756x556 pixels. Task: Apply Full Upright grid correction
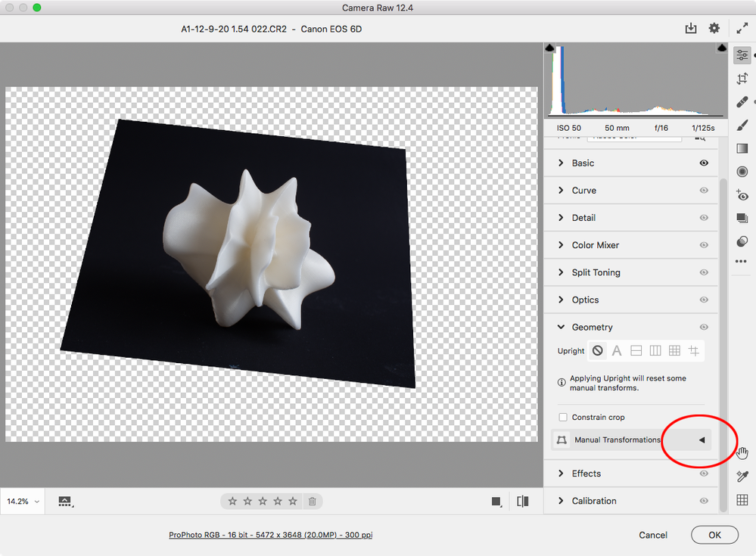(x=674, y=351)
